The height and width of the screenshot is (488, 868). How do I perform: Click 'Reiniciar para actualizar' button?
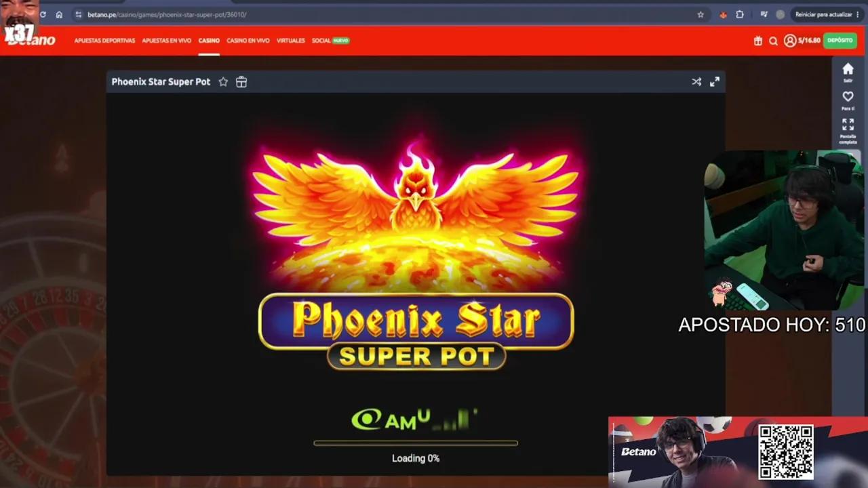pos(827,14)
